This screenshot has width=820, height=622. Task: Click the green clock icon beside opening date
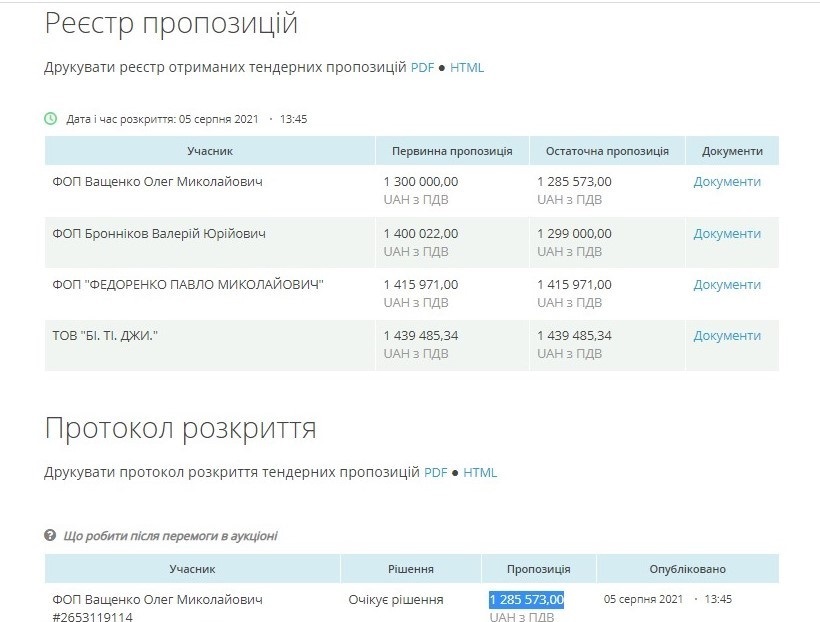click(50, 119)
